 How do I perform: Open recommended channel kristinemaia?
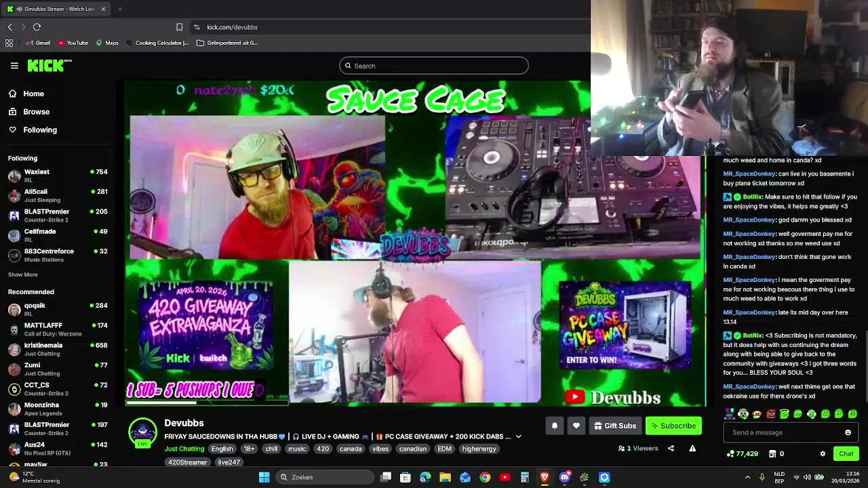click(58, 349)
